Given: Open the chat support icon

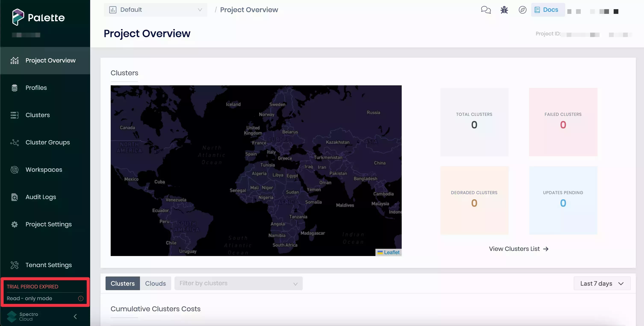Looking at the screenshot, I should pyautogui.click(x=486, y=10).
